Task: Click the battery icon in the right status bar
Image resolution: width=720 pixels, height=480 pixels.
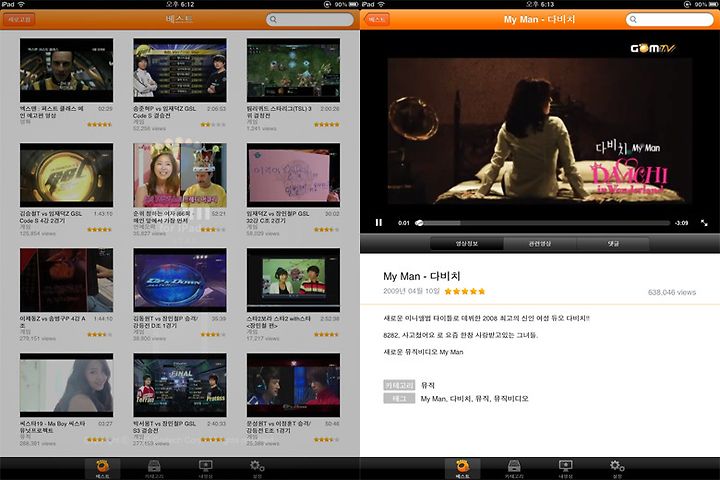Action: [x=713, y=4]
